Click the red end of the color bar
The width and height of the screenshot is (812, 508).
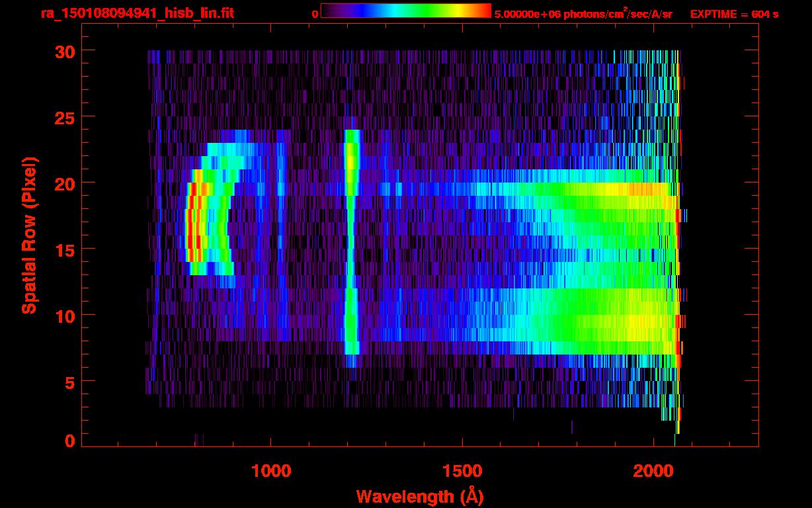pyautogui.click(x=484, y=11)
